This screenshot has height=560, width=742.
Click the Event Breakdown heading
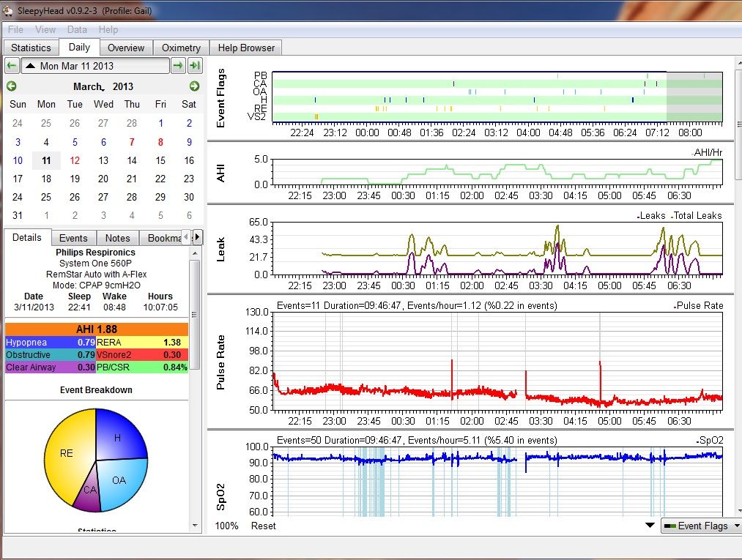tap(96, 390)
